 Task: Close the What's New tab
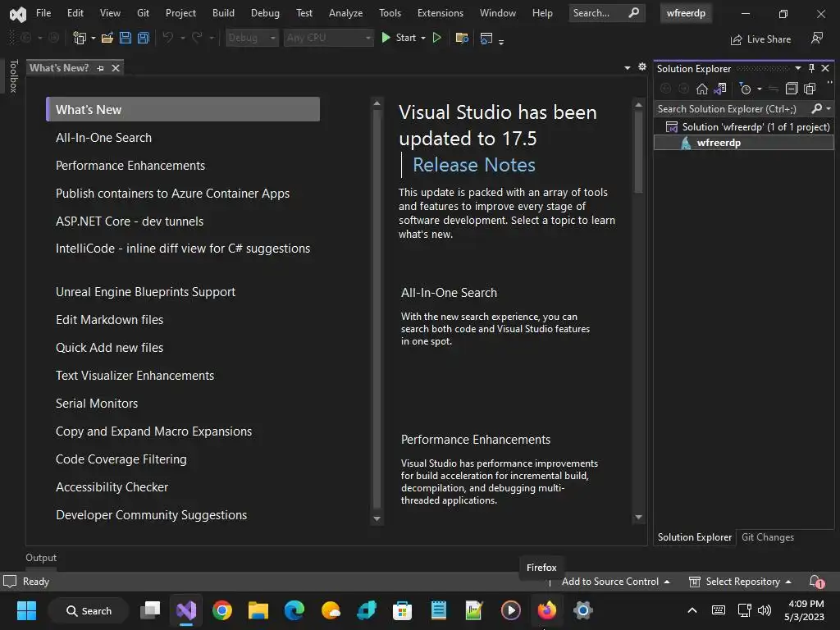click(x=115, y=68)
